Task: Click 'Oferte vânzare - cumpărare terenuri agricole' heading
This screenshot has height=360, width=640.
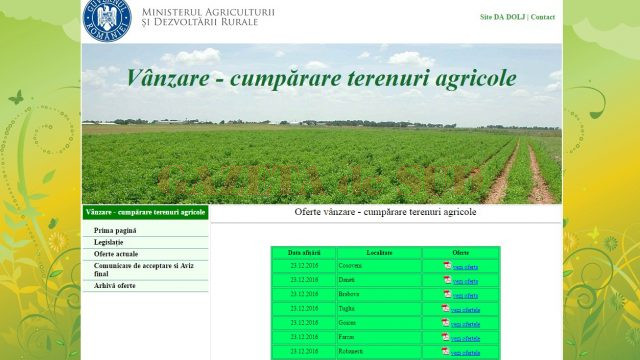Action: tap(385, 212)
